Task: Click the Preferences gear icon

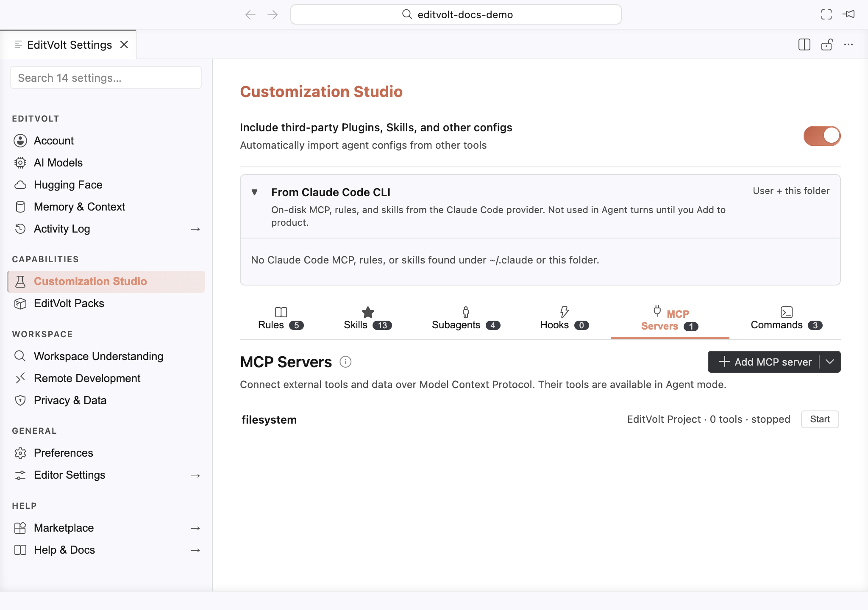Action: tap(20, 453)
